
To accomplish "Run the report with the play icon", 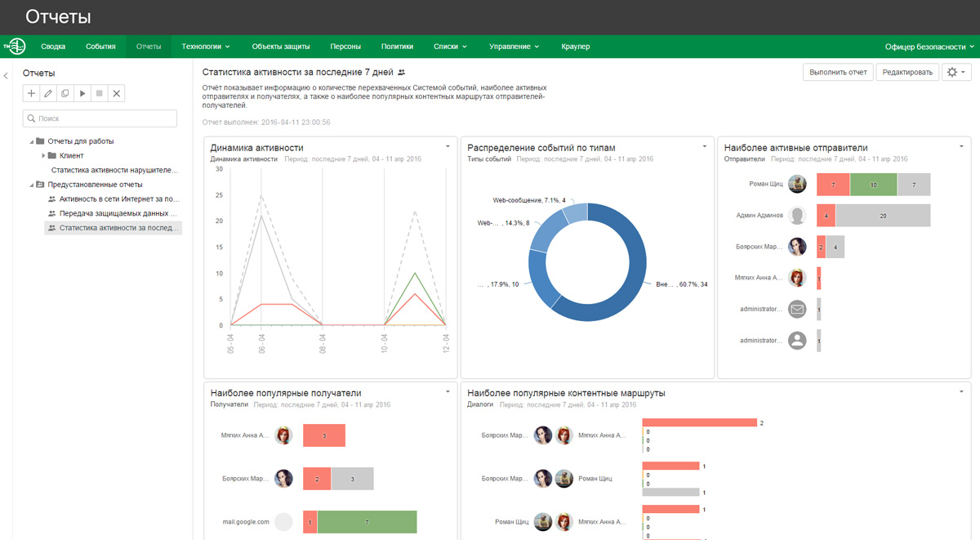I will pos(82,94).
